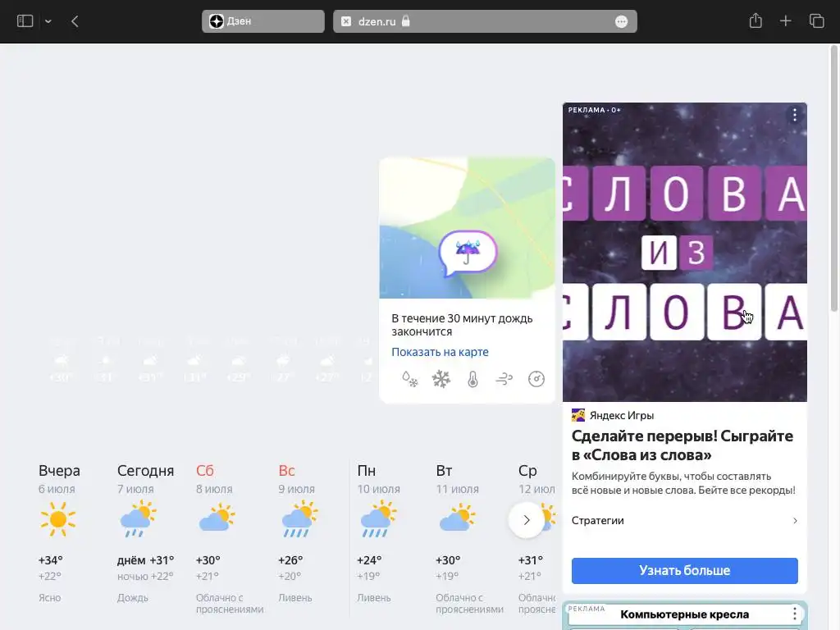Viewport: 840px width, 630px height.
Task: Toggle the Safari sidebar icon
Action: 25,21
